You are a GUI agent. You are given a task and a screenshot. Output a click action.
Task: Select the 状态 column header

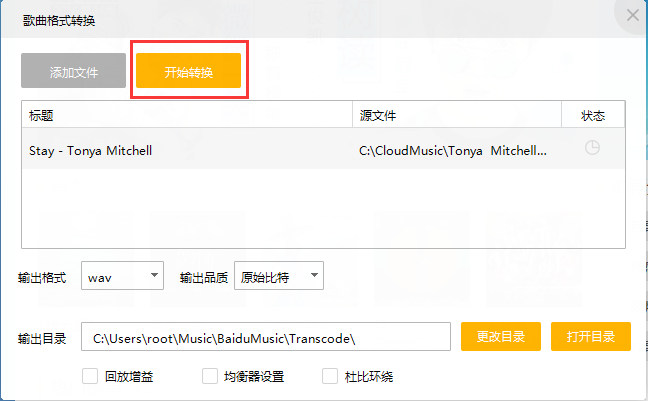coord(593,115)
